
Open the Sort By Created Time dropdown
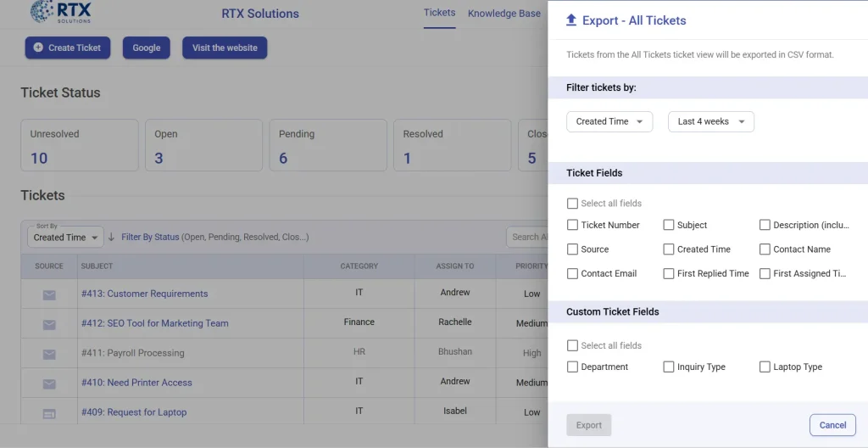(65, 237)
